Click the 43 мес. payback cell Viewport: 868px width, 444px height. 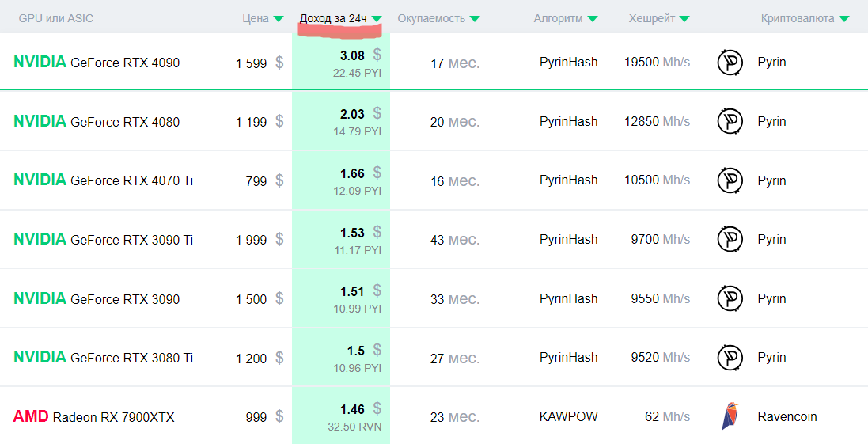pyautogui.click(x=455, y=240)
